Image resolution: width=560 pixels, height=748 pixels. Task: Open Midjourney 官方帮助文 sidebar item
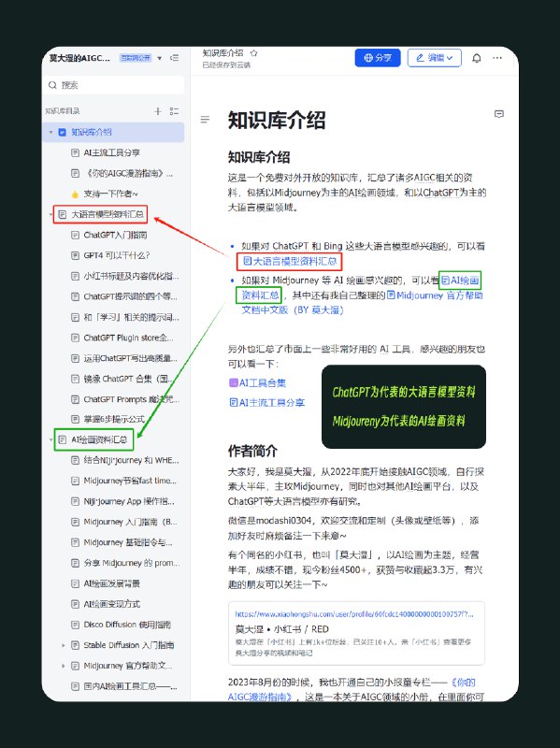click(122, 666)
